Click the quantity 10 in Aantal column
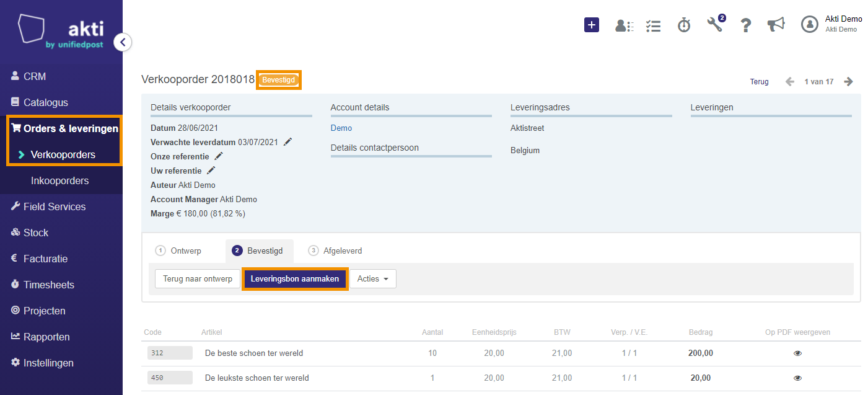This screenshot has height=395, width=868. [432, 353]
